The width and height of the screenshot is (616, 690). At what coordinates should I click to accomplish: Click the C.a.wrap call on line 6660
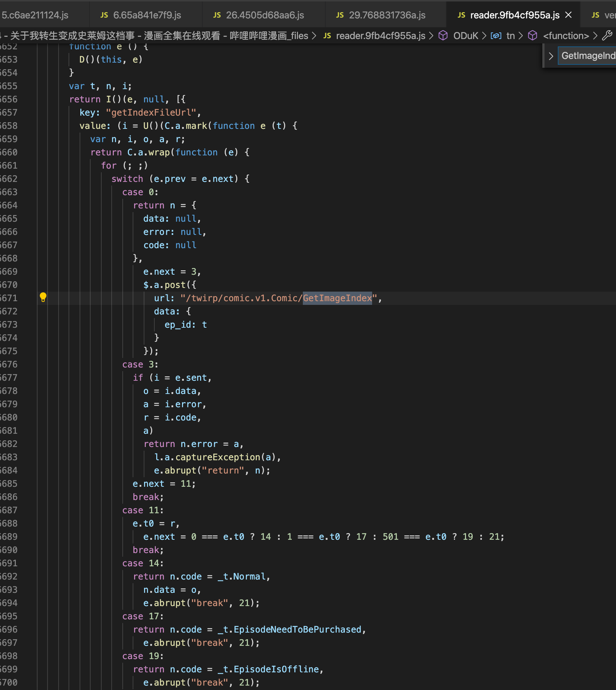coord(148,152)
